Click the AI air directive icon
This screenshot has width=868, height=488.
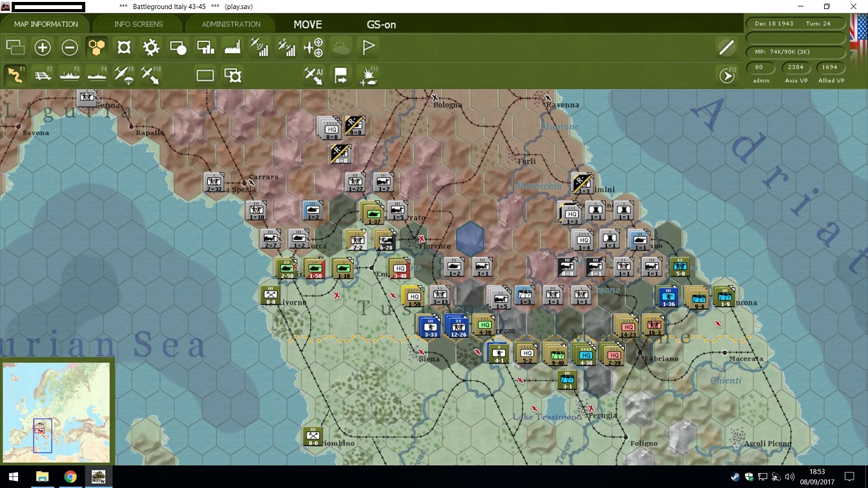[314, 76]
